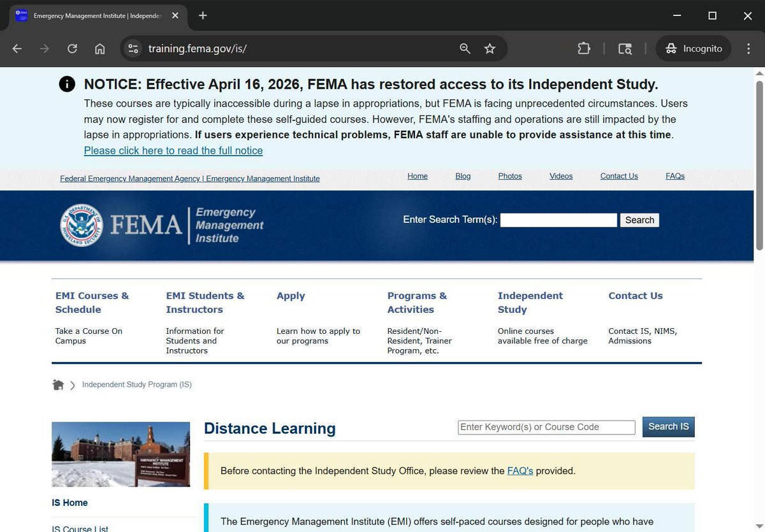
Task: Open FAQ's link in yellow notice
Action: 520,471
